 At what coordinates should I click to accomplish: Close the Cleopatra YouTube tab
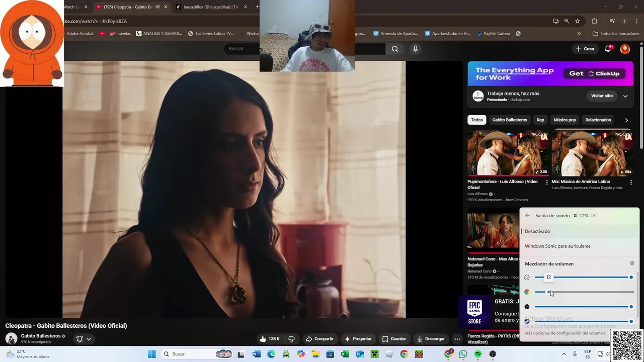tap(166, 7)
